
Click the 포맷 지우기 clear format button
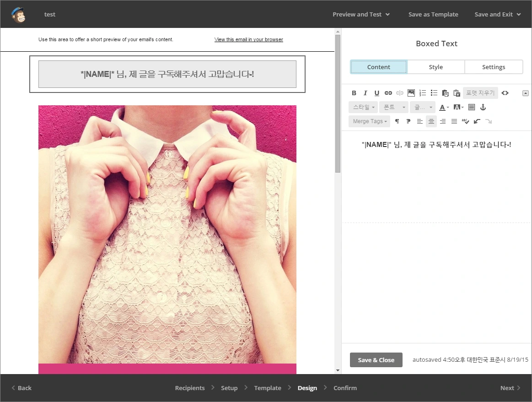pyautogui.click(x=480, y=92)
